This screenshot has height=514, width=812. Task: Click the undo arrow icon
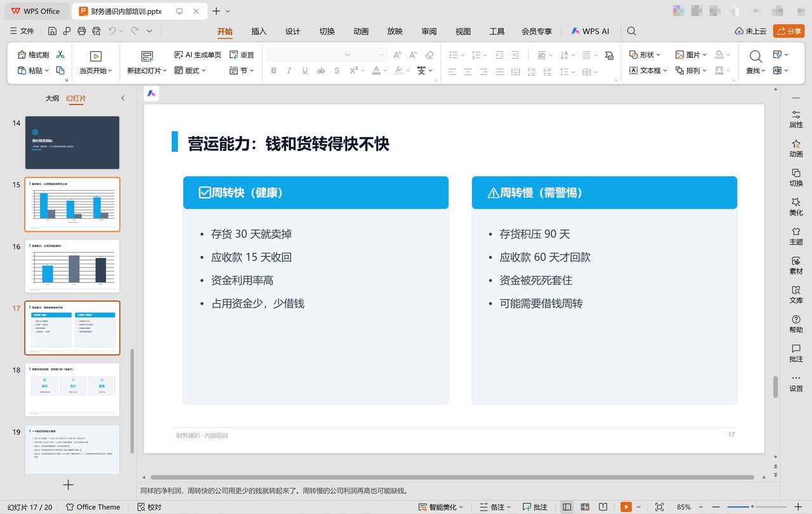coord(112,31)
